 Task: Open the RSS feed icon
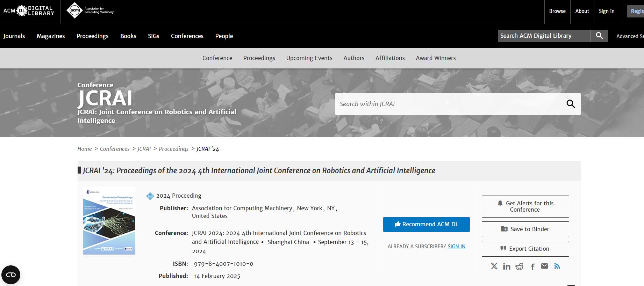click(x=557, y=266)
